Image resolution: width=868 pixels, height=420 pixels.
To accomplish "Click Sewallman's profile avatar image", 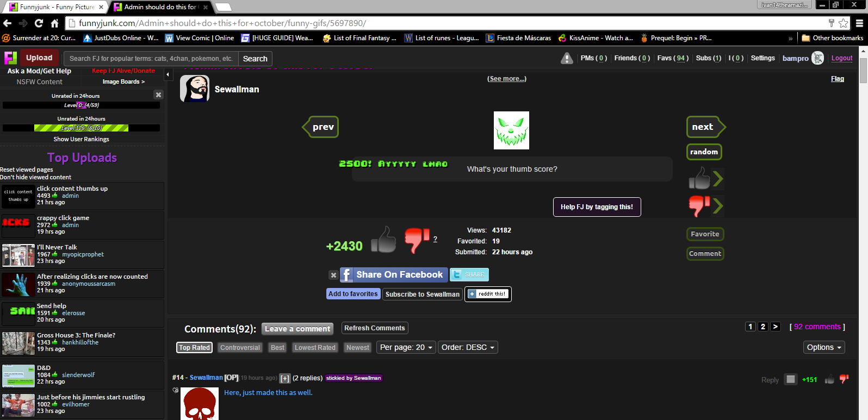I will [x=194, y=89].
